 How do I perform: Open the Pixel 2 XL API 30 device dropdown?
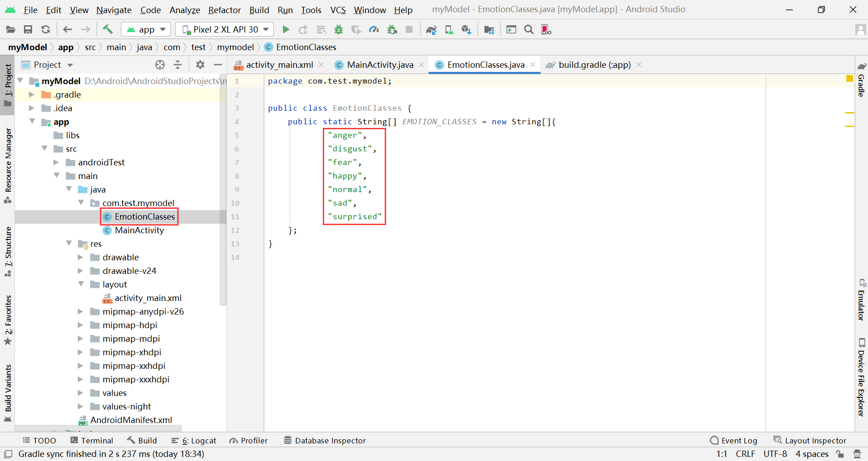(225, 30)
